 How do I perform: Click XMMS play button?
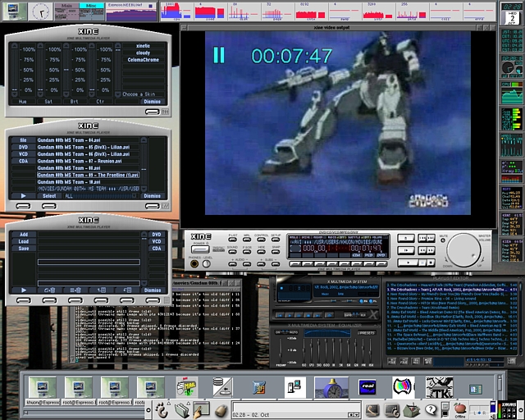[290, 315]
